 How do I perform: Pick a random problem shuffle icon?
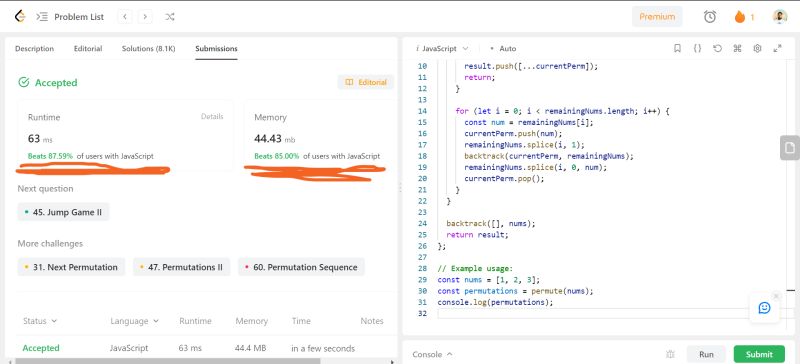point(170,17)
